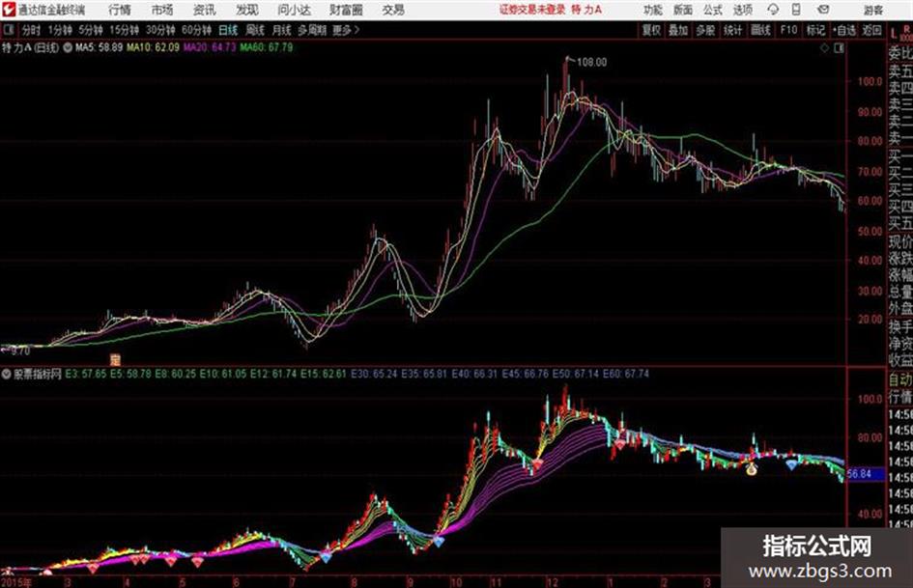This screenshot has height=588, width=913.
Task: Switch to the 15分钟 period tab
Action: tap(125, 30)
